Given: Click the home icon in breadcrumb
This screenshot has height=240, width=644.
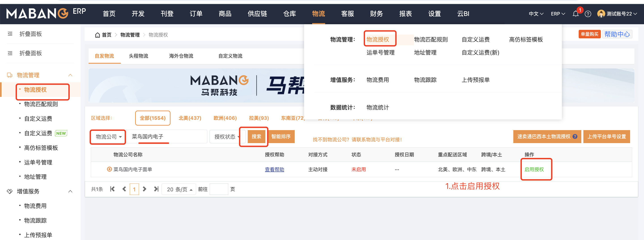Looking at the screenshot, I should [x=98, y=35].
